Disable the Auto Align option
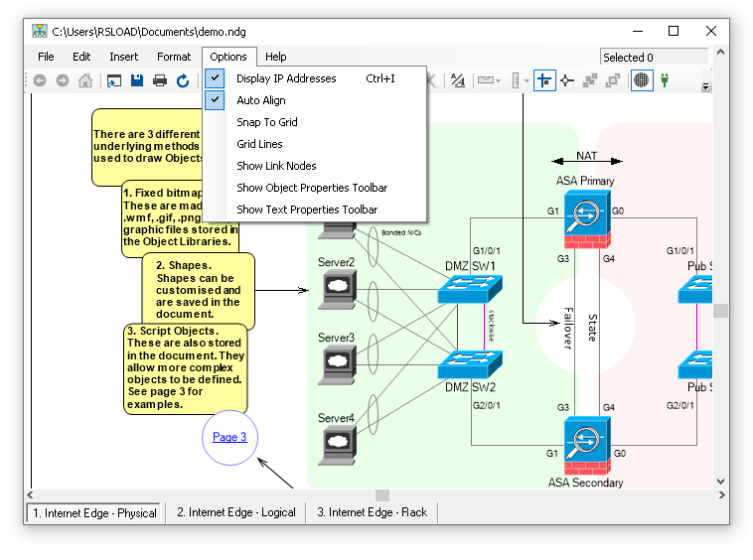 261,100
